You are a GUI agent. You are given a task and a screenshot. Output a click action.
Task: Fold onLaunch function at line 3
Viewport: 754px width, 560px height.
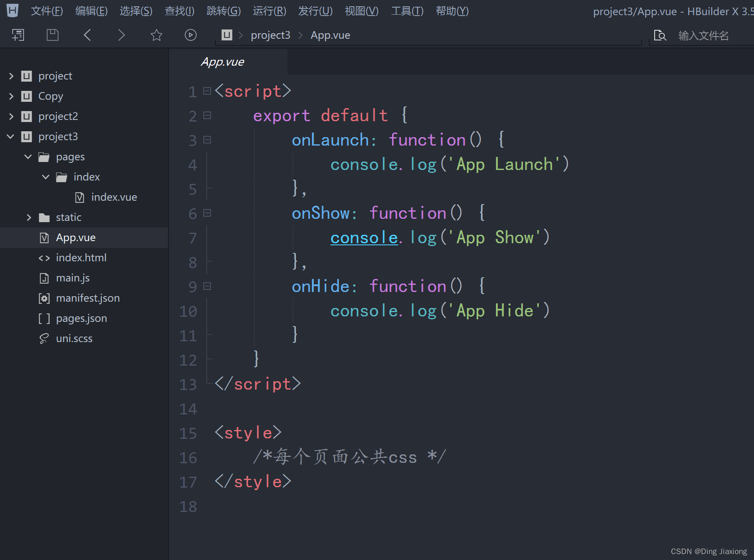pyautogui.click(x=207, y=140)
